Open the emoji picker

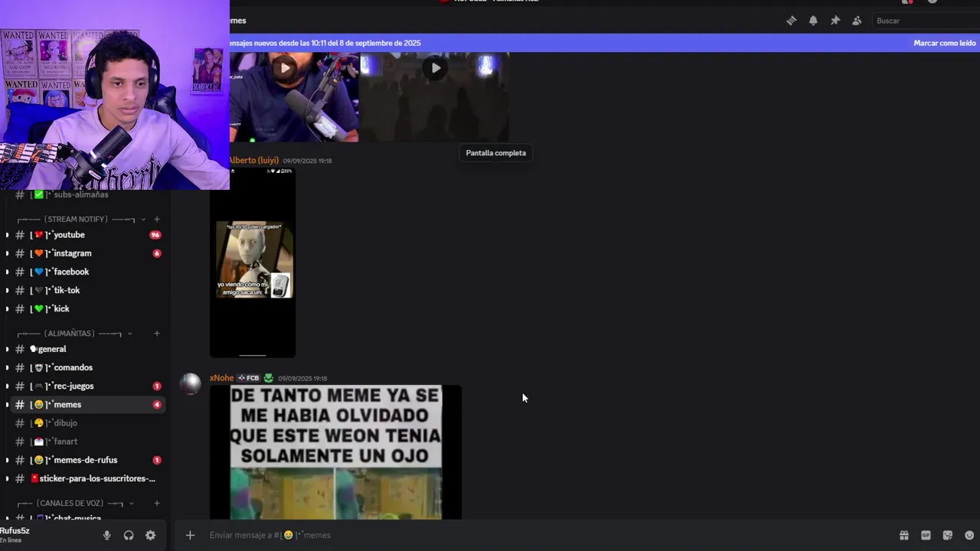pos(969,535)
